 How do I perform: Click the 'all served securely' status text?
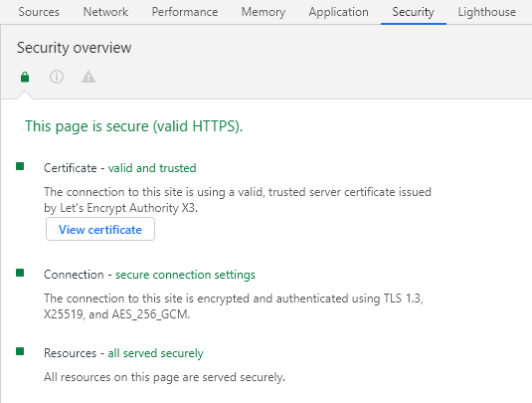(155, 353)
